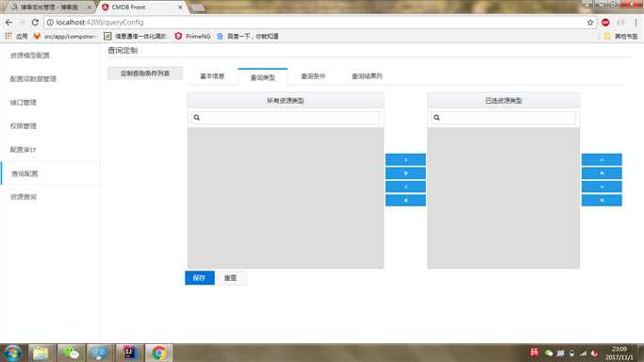Click the network signal tray icon
The height and width of the screenshot is (362, 644).
584,353
